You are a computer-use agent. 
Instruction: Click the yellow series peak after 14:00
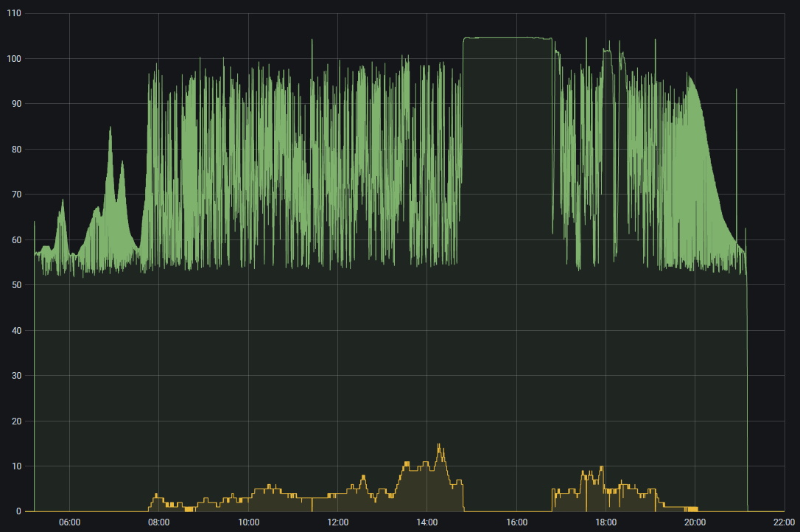click(439, 445)
